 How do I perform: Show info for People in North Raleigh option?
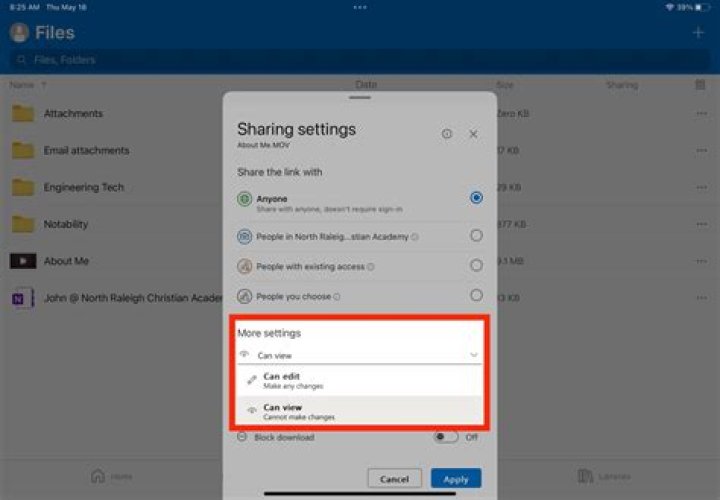point(415,237)
